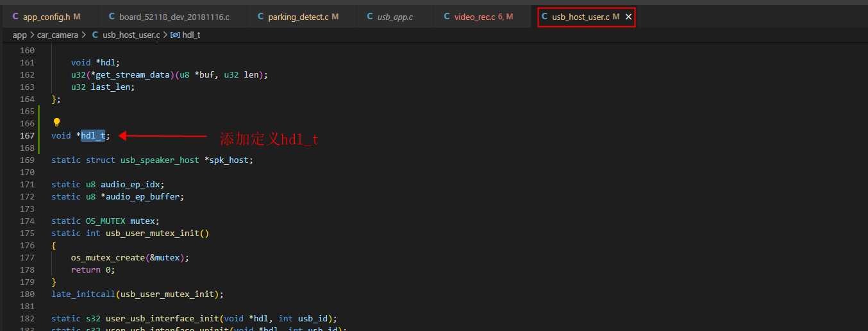Click 'get_stream_data' on line 162

[x=130, y=74]
